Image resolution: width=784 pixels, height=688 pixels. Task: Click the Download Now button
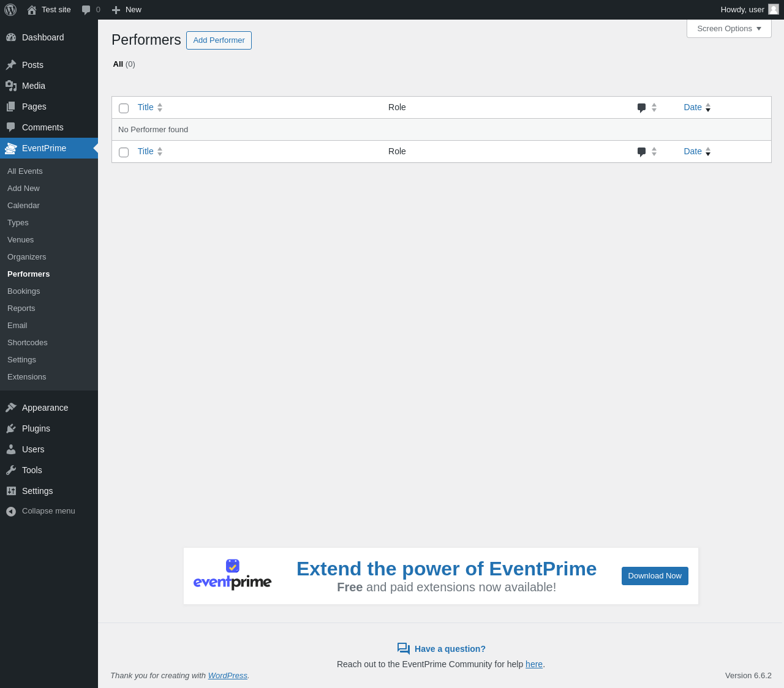click(655, 576)
